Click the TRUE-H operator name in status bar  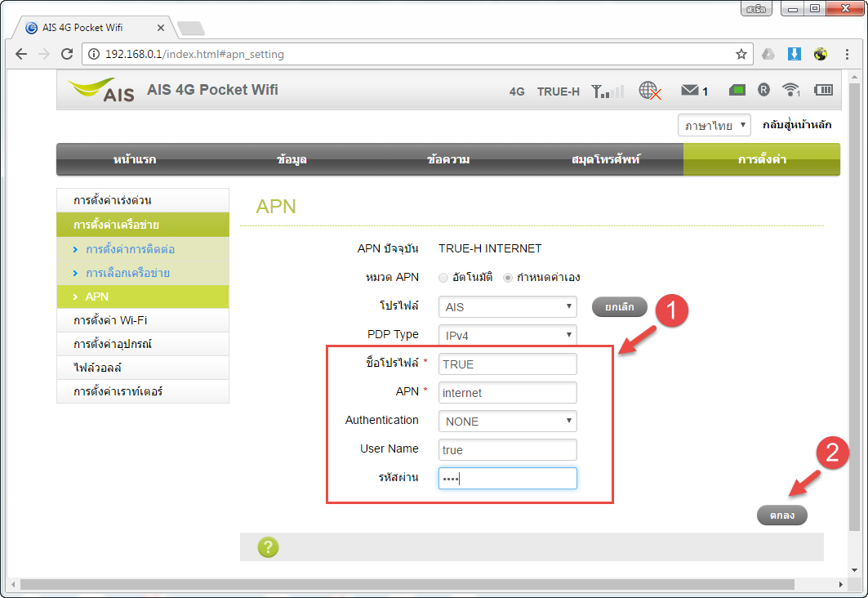pos(558,91)
